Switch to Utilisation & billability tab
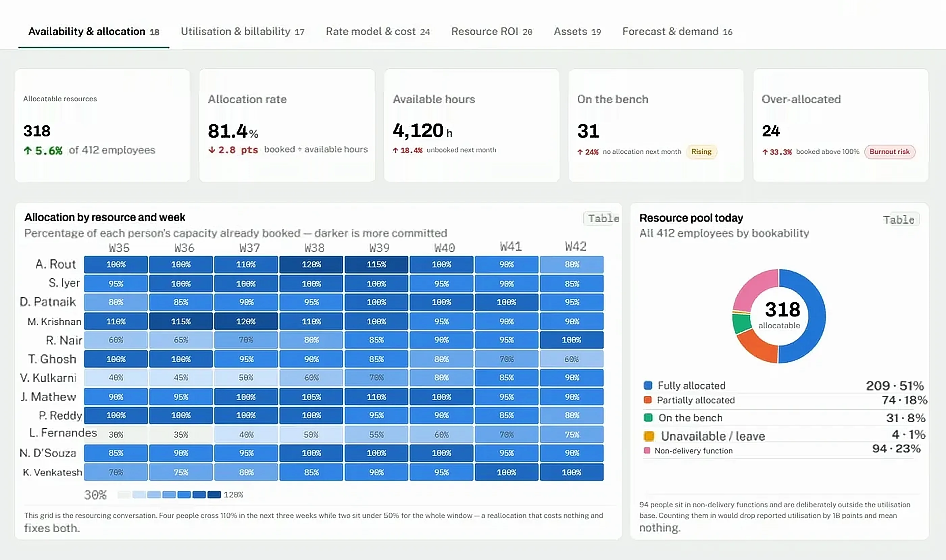The image size is (946, 560). (x=242, y=31)
